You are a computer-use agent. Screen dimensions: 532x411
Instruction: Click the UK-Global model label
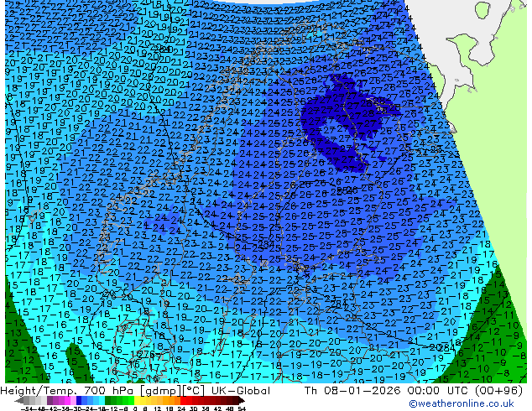click(241, 391)
